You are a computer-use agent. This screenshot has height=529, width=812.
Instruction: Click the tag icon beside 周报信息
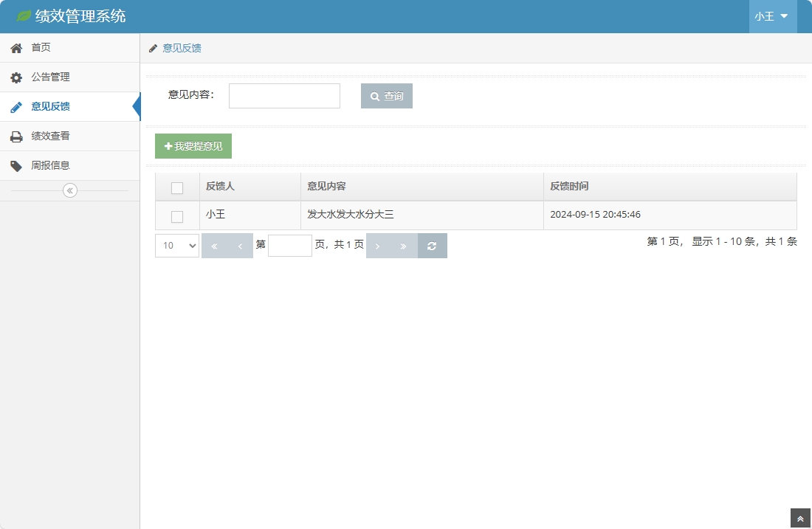coord(16,166)
